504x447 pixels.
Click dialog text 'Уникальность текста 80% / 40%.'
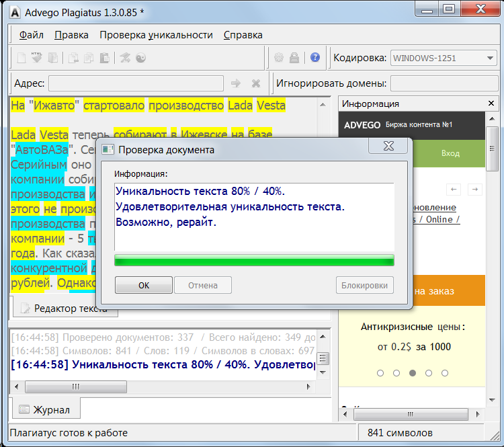pos(200,191)
